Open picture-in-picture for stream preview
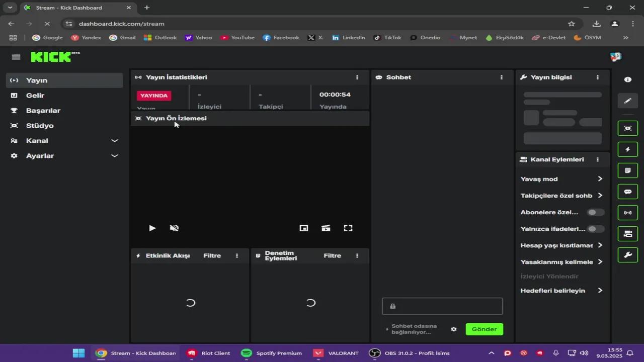This screenshot has height=362, width=644. click(303, 228)
